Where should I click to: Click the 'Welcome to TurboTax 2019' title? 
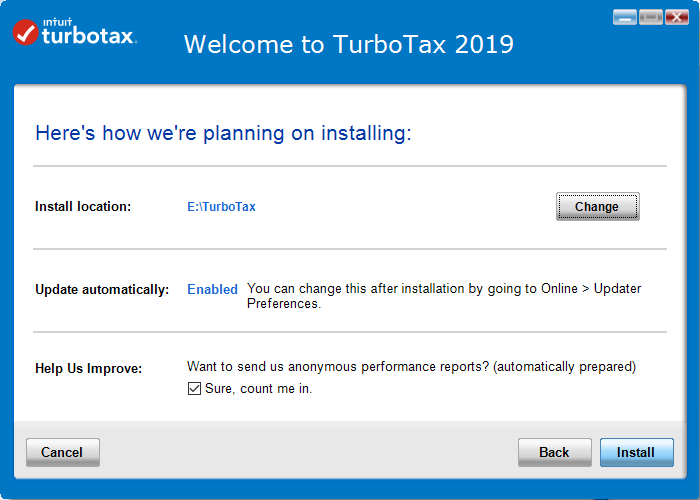(x=349, y=44)
